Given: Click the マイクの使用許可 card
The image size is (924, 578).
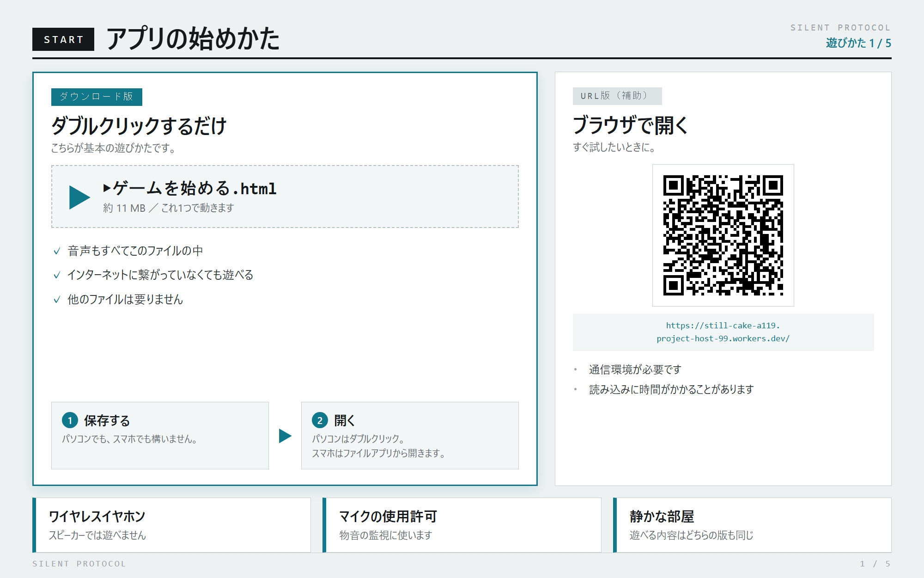Looking at the screenshot, I should coord(462,525).
